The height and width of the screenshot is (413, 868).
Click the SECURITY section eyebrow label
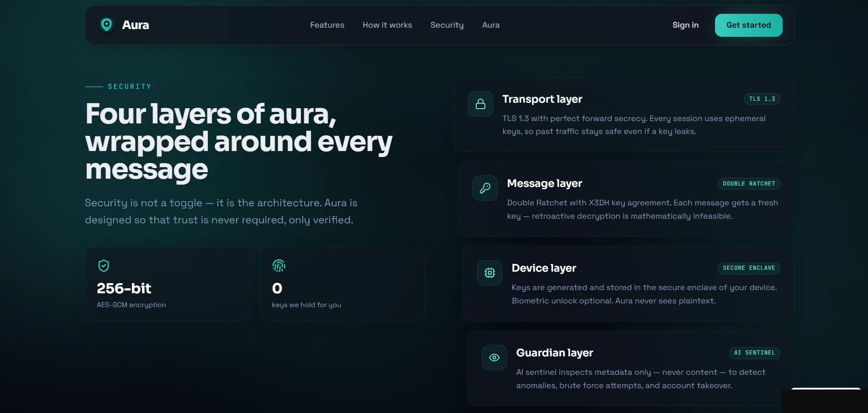click(x=130, y=87)
